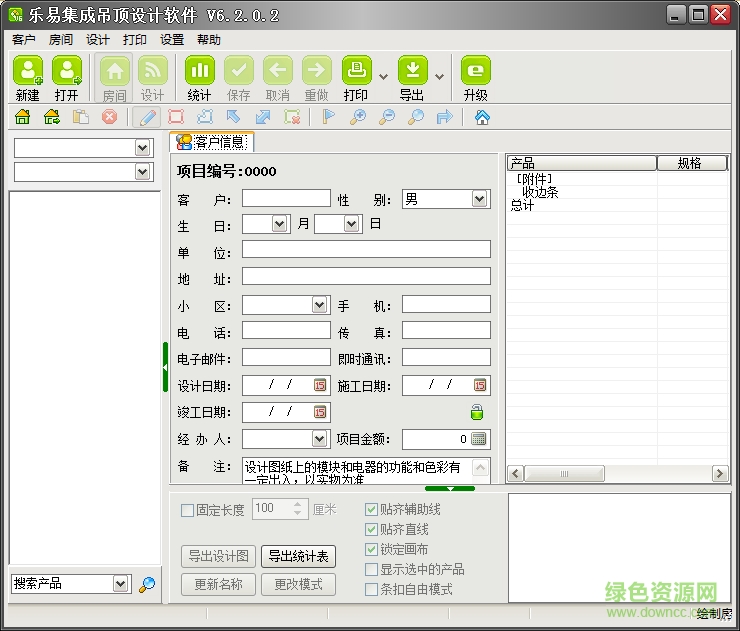
Task: Enable the 显示选中的产品 checkbox
Action: (x=373, y=569)
